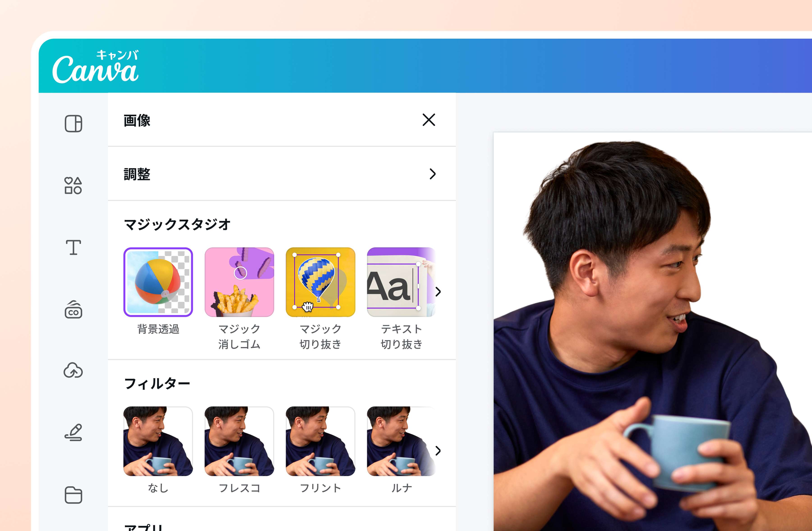Expand the 調整 section chevron
Viewport: 812px width, 531px height.
[x=433, y=174]
